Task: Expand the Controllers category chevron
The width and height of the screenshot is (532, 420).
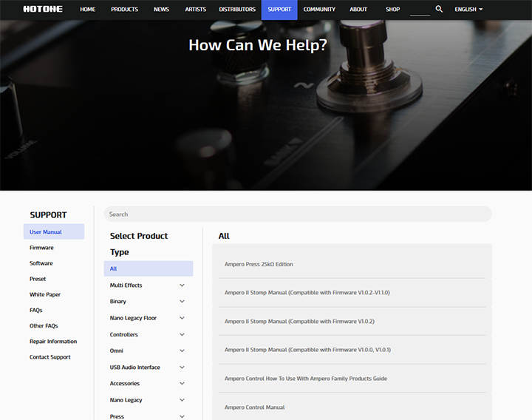Action: tap(182, 334)
